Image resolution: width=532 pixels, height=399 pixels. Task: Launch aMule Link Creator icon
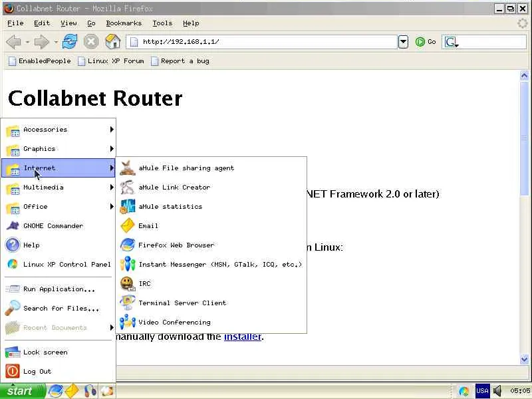[x=128, y=188]
